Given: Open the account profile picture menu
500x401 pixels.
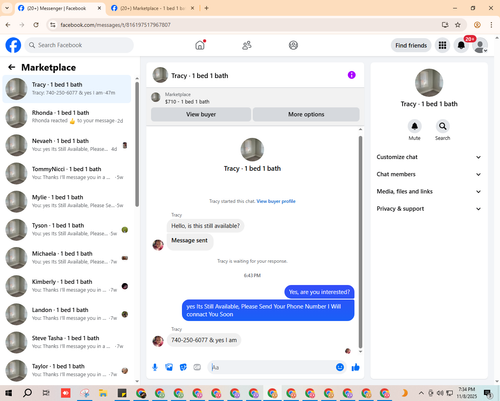Looking at the screenshot, I should click(480, 46).
